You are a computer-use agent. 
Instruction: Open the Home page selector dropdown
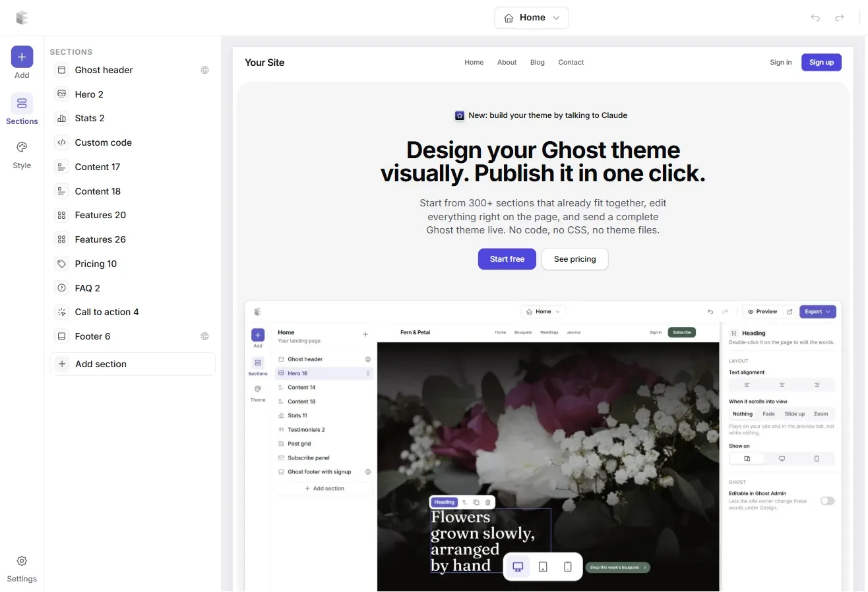(532, 18)
